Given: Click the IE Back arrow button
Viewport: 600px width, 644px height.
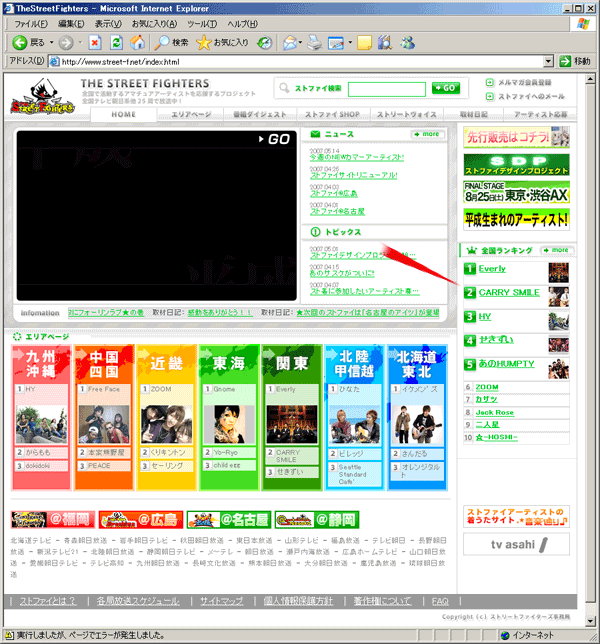Looking at the screenshot, I should click(x=19, y=42).
